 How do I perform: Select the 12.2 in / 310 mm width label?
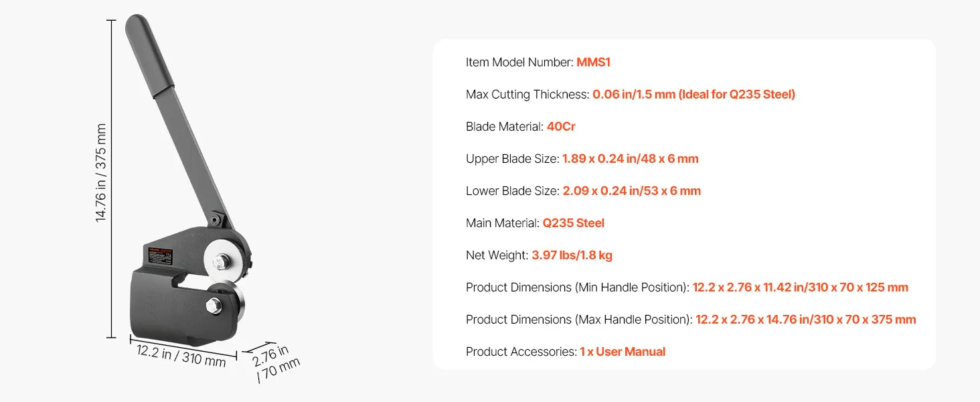(181, 356)
